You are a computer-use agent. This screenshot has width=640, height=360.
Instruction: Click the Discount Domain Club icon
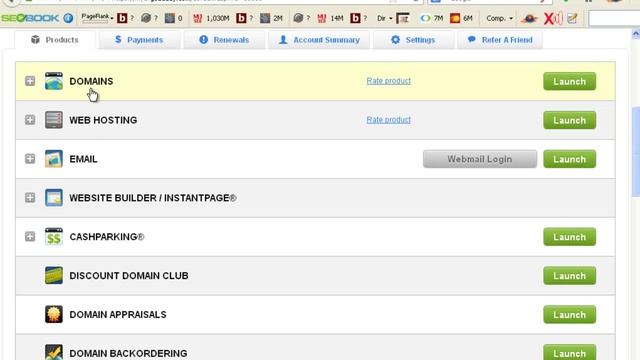[x=54, y=275]
